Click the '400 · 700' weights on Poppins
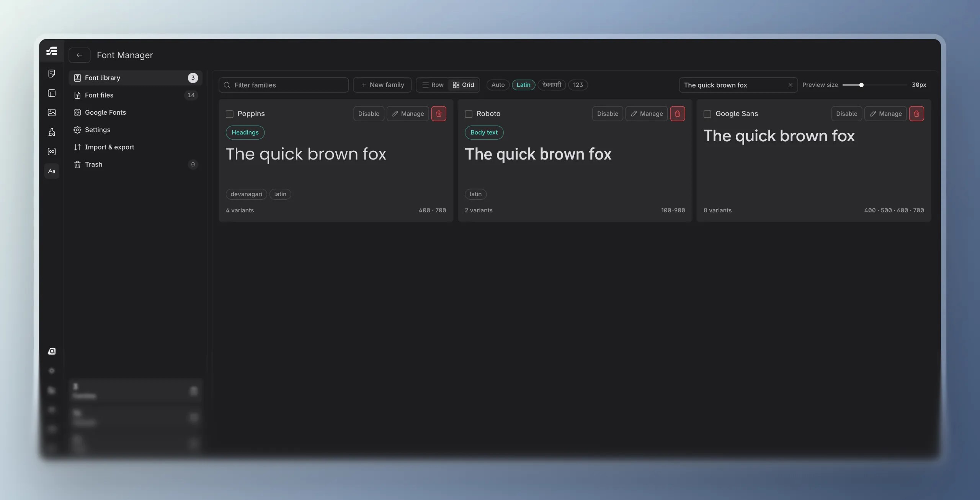This screenshot has width=980, height=500. pos(433,210)
